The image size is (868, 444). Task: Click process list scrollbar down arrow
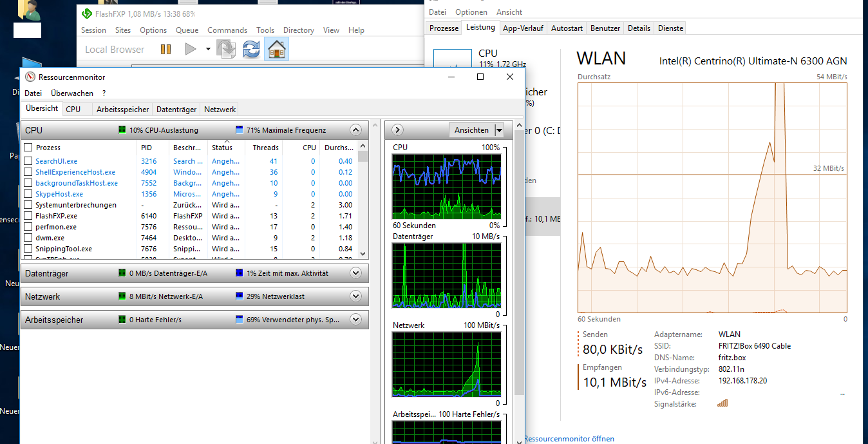(363, 254)
